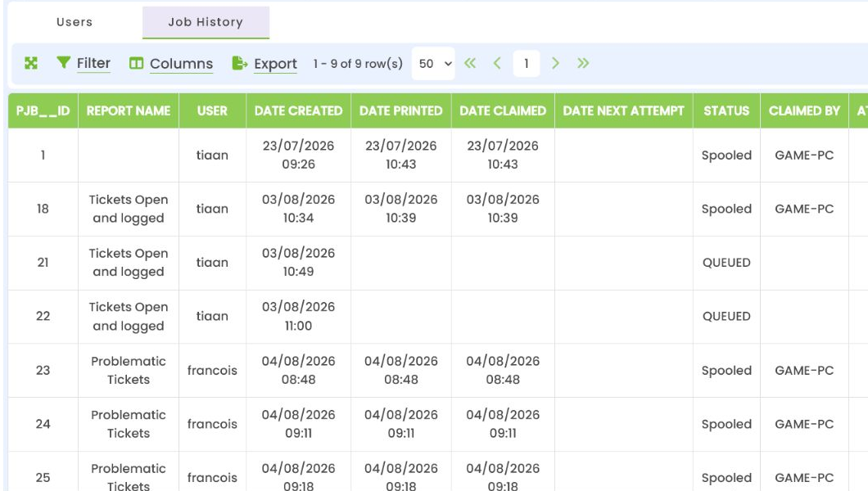868x491 pixels.
Task: Click user 'tiaan' in row 1
Action: (x=212, y=155)
